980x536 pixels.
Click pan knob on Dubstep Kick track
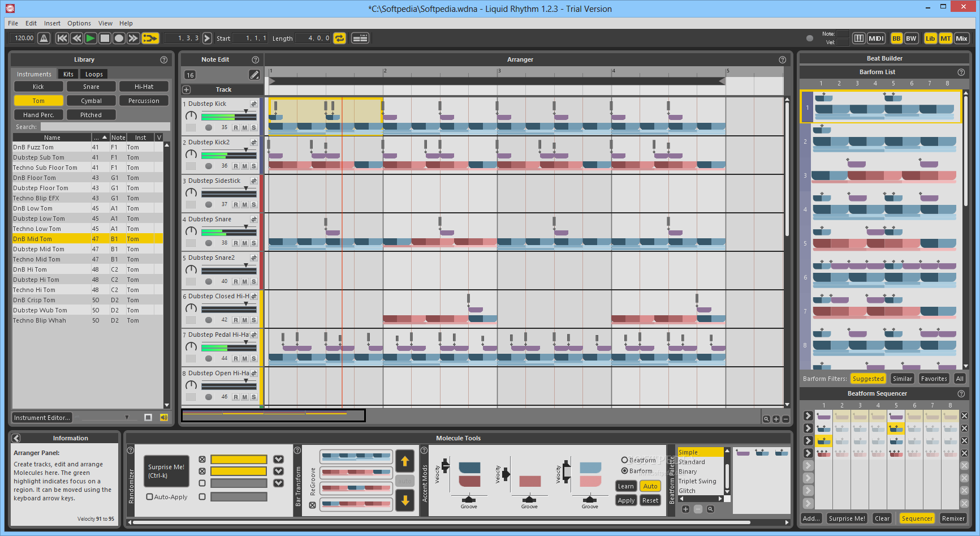click(191, 115)
